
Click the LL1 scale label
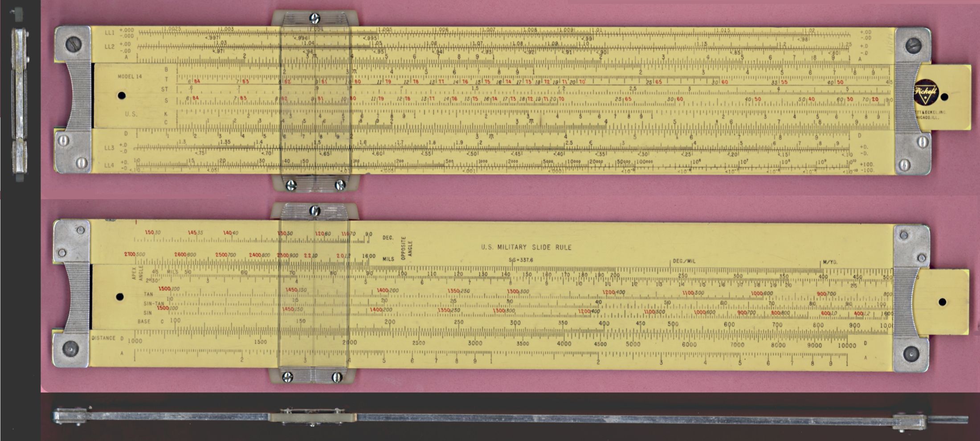110,33
